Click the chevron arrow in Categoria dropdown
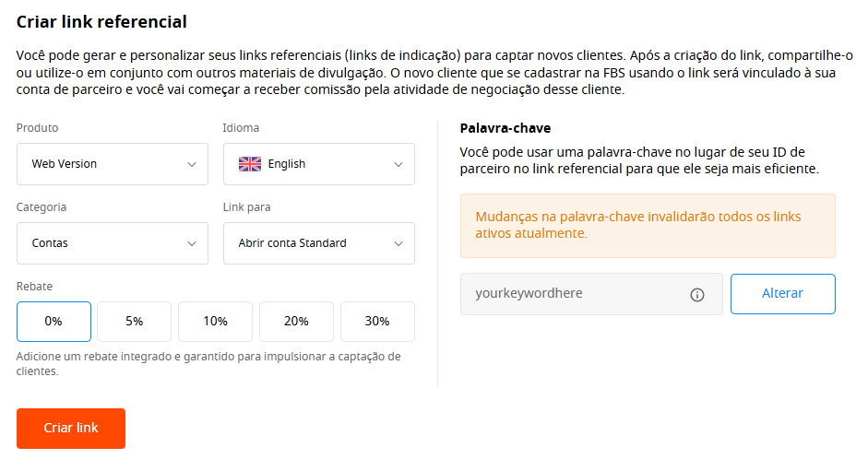Screen dimensions: 868x459 click(x=192, y=243)
